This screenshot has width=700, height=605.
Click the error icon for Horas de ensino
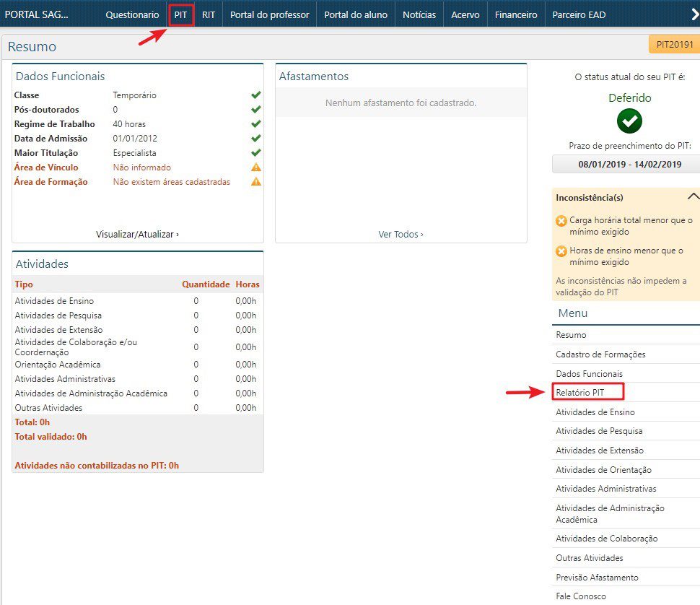[561, 251]
